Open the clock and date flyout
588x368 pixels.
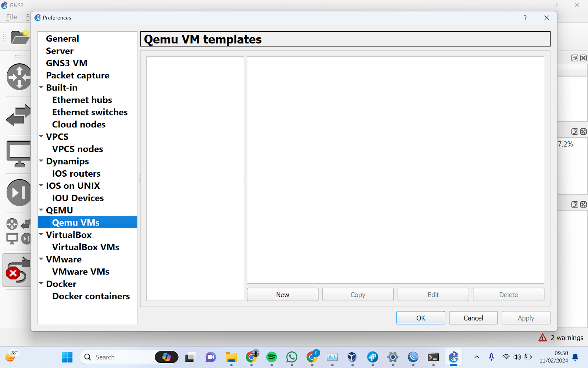554,357
